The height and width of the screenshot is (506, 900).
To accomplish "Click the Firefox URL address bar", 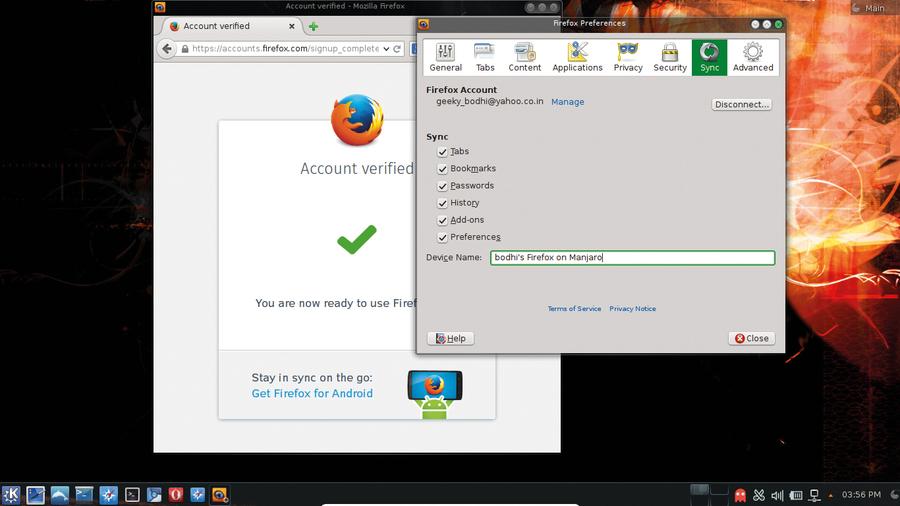I will [285, 49].
